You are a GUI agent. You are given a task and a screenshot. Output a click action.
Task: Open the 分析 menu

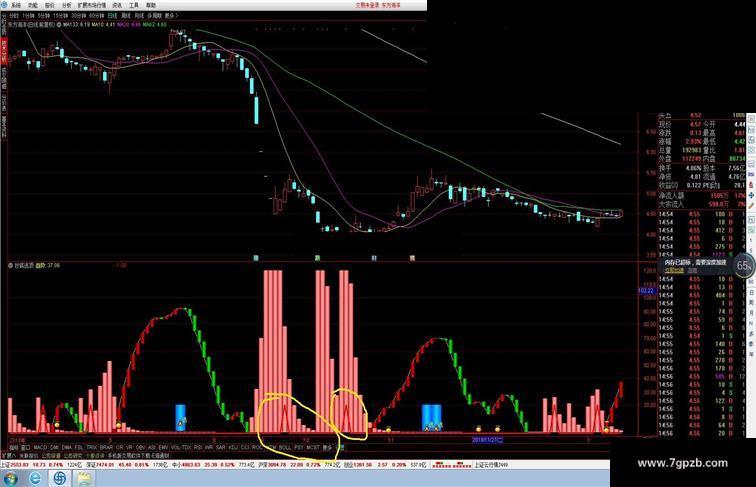click(67, 5)
